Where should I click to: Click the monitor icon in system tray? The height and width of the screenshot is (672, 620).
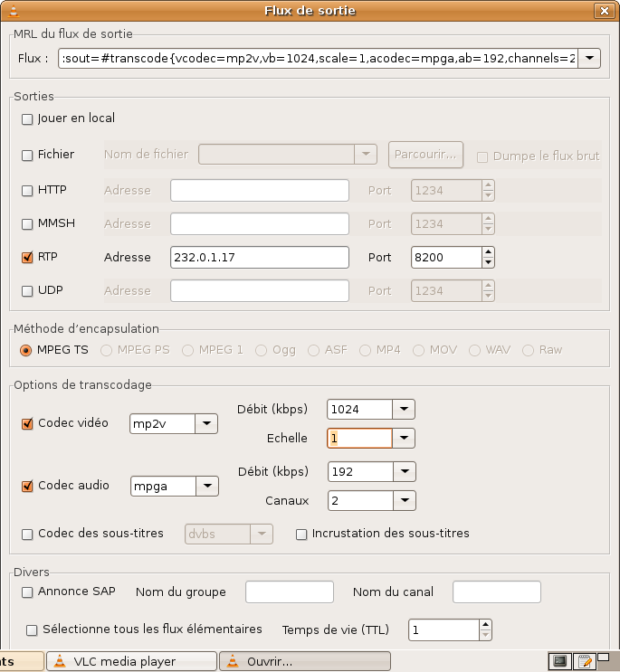tap(560, 660)
